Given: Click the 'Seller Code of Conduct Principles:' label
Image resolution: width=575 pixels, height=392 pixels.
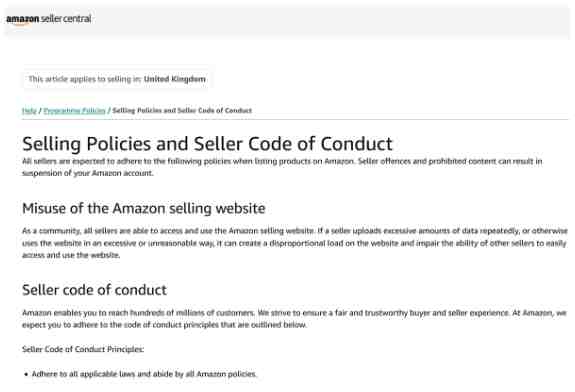Looking at the screenshot, I should (x=83, y=349).
